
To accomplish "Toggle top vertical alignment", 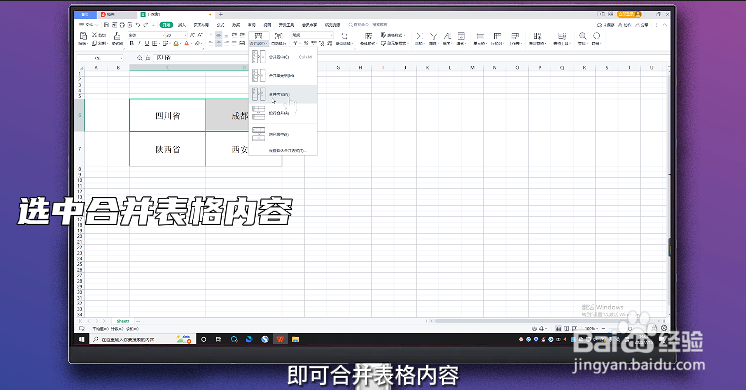I will tap(211, 35).
